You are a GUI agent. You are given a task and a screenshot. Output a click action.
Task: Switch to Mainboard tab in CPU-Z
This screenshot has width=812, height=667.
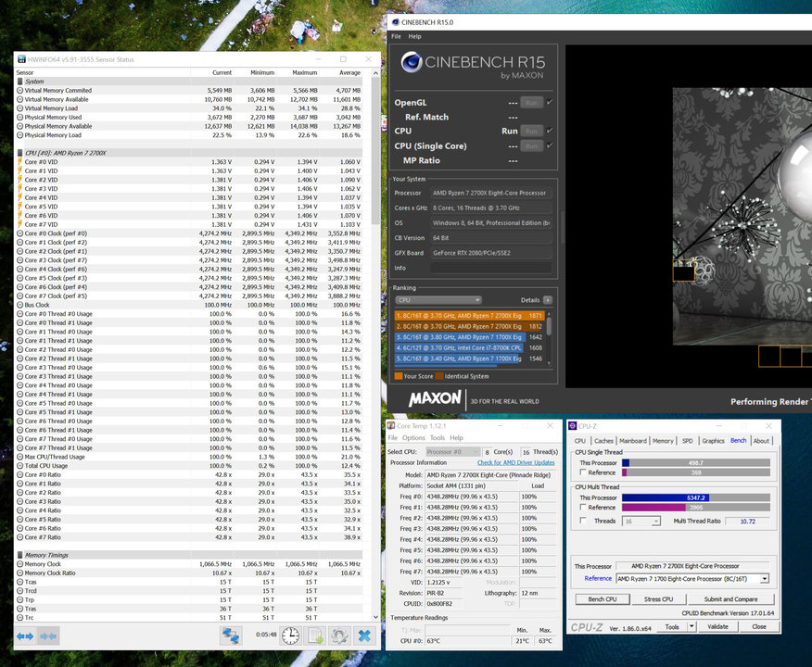[x=633, y=441]
